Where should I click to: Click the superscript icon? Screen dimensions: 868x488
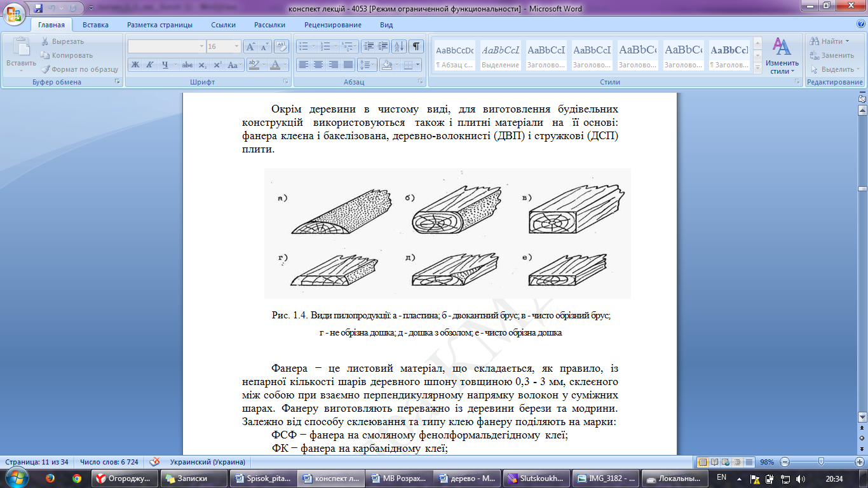217,65
